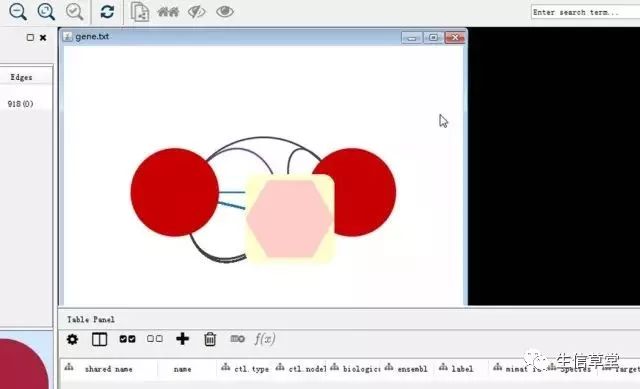Click the first neighbors people icon
Viewport: 640px width, 389px height.
tap(168, 12)
